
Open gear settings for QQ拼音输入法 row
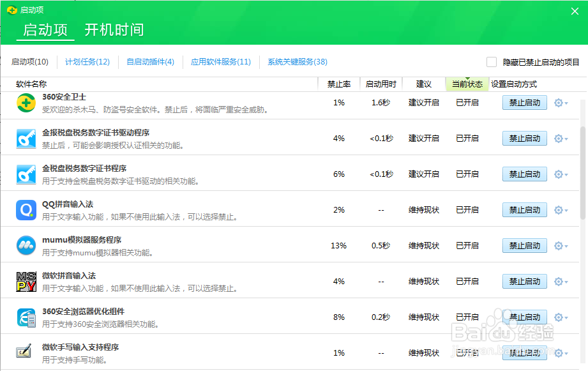point(561,210)
